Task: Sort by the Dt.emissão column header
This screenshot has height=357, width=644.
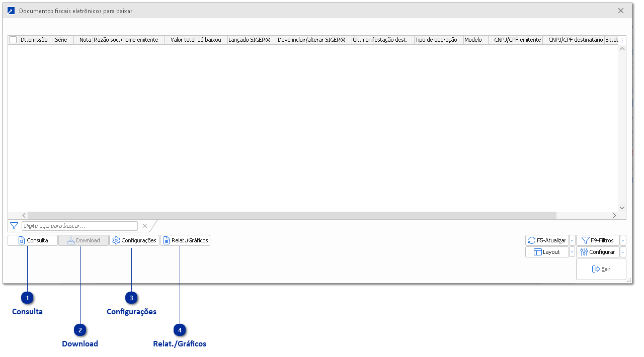Action: (36, 40)
